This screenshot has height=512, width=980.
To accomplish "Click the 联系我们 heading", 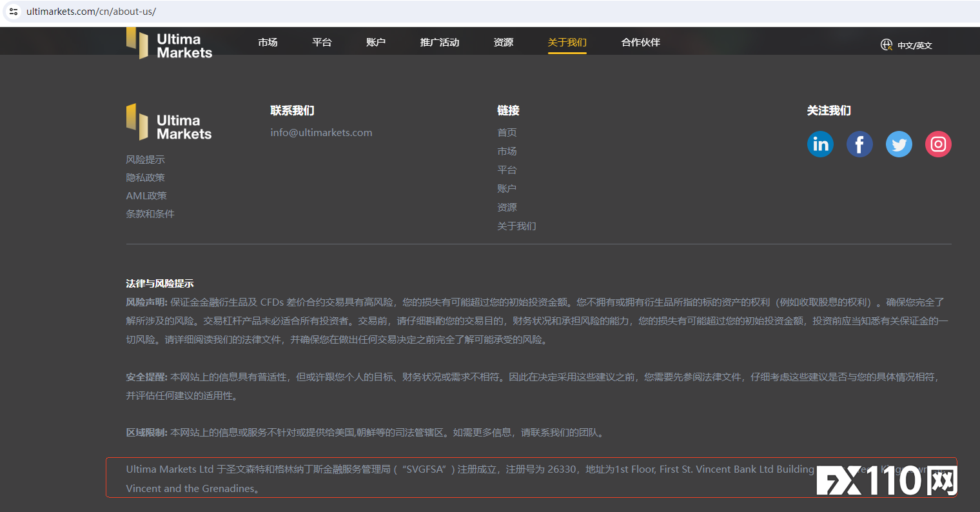I will tap(292, 110).
